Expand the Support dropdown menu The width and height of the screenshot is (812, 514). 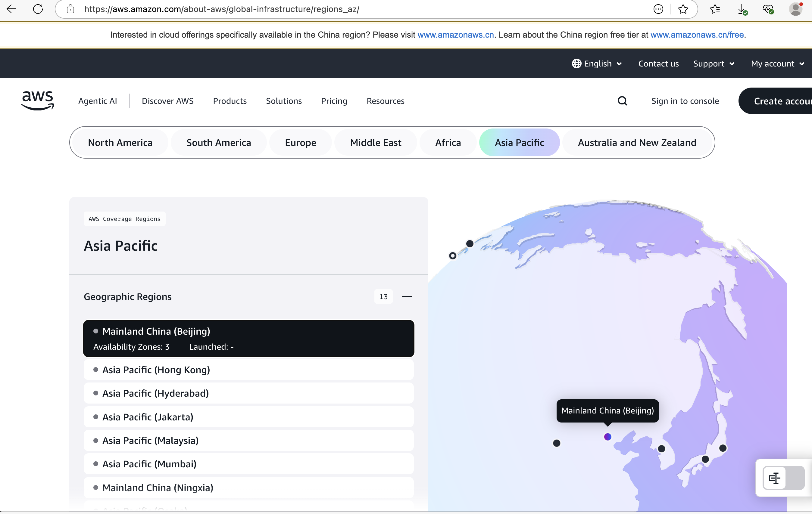coord(714,64)
